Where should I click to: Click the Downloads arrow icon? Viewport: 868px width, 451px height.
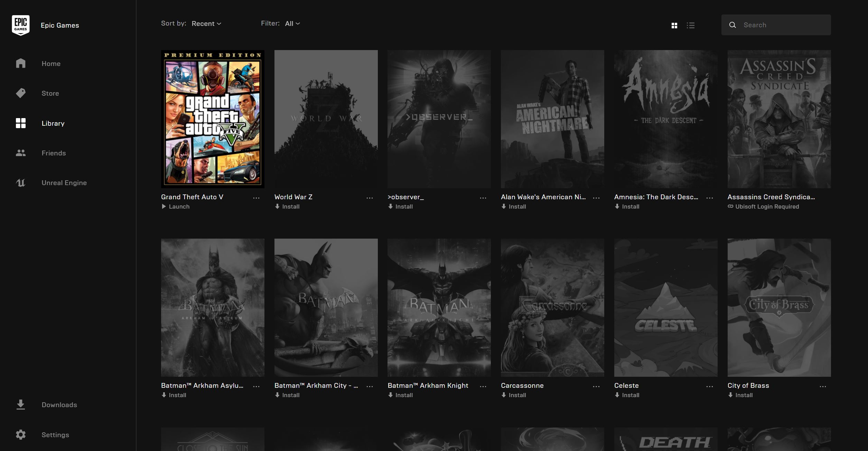(21, 405)
